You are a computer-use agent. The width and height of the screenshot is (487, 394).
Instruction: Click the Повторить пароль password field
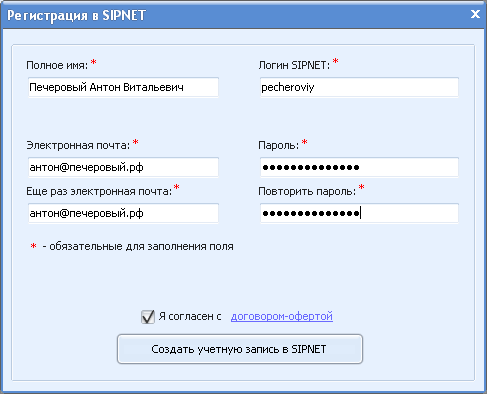click(359, 213)
